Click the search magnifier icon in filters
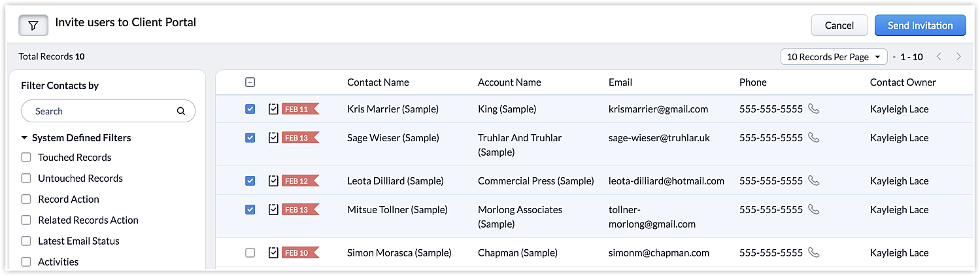 pyautogui.click(x=181, y=111)
